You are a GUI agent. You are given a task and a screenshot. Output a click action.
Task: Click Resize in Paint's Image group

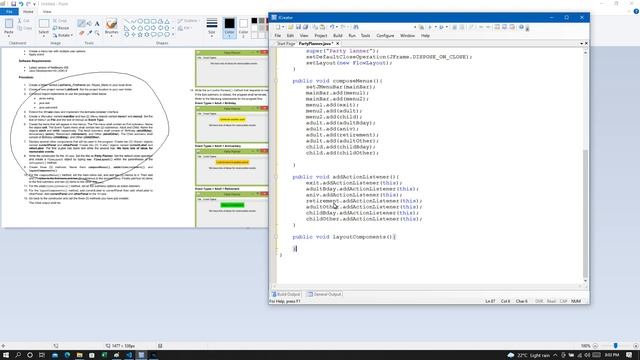pos(61,28)
